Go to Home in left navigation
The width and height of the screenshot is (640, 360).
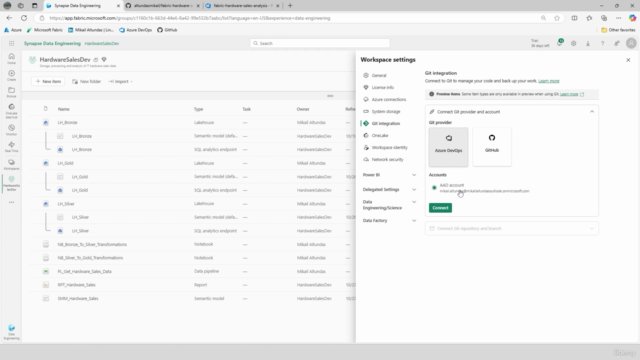click(x=11, y=58)
